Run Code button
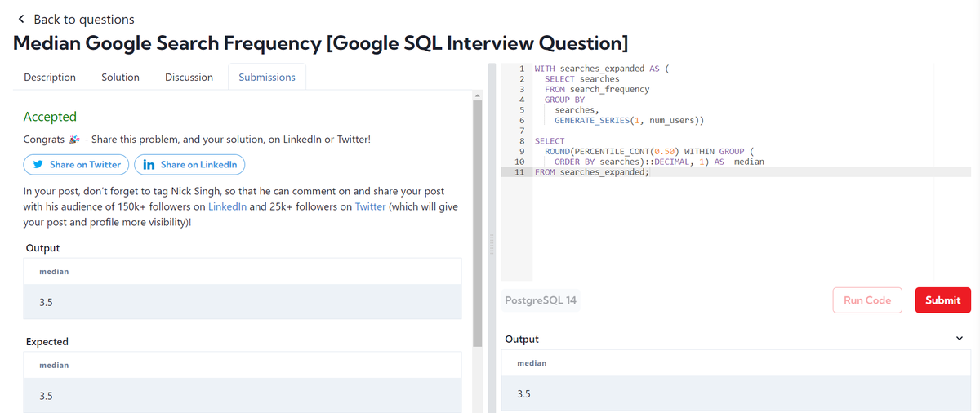The image size is (980, 413). pos(867,300)
